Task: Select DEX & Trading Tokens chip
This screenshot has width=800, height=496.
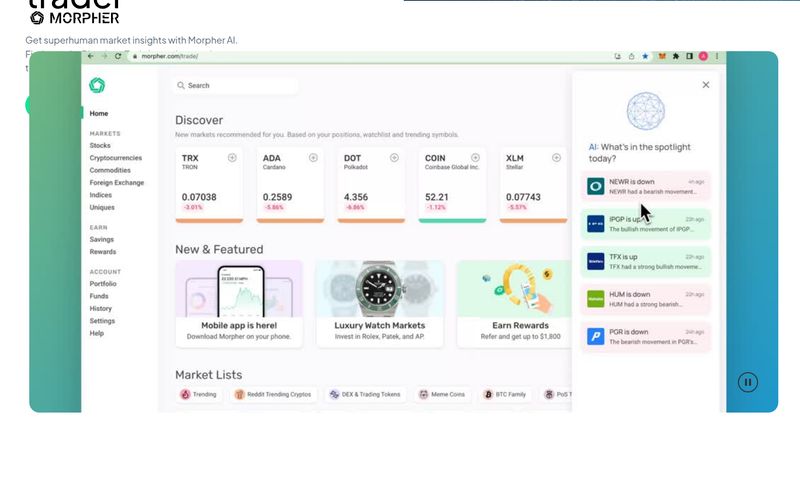Action: coord(365,394)
